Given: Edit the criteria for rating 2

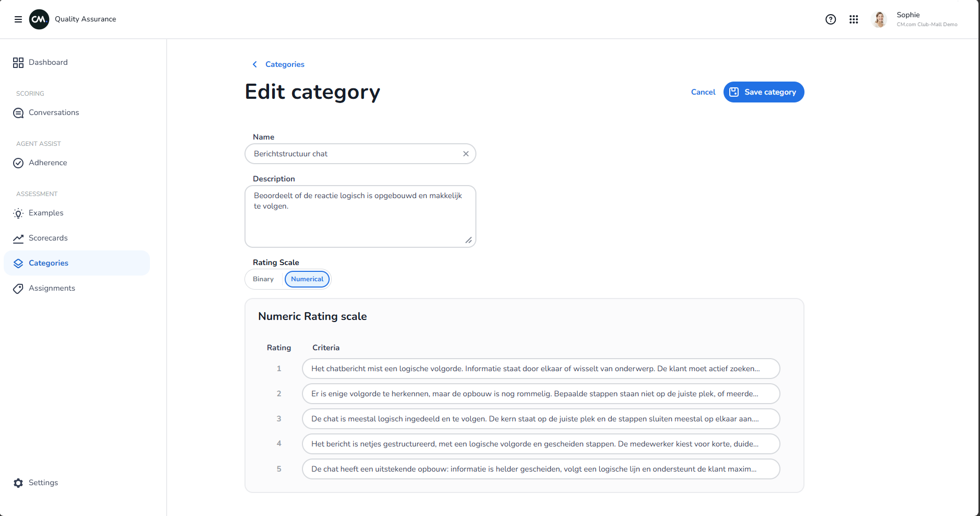Looking at the screenshot, I should [541, 394].
